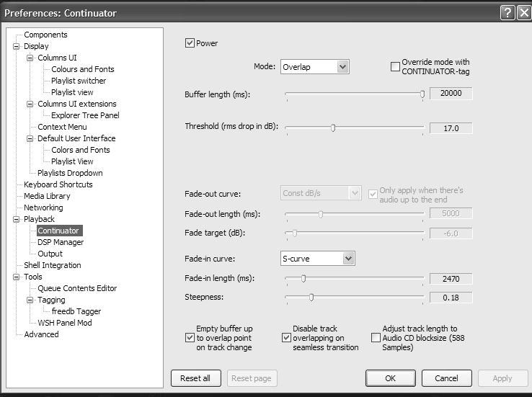
Task: Click the Cancel button
Action: (446, 378)
